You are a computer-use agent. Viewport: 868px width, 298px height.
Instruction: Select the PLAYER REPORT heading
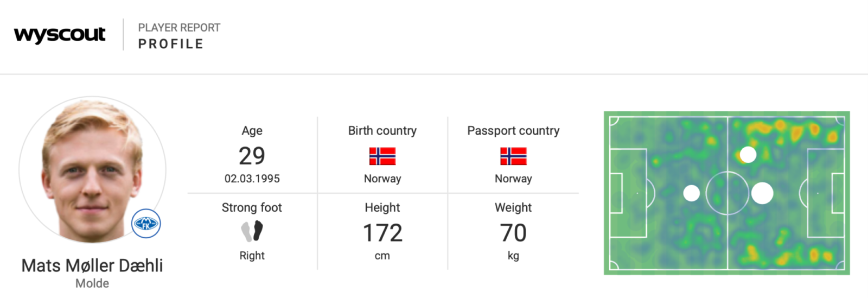[179, 28]
